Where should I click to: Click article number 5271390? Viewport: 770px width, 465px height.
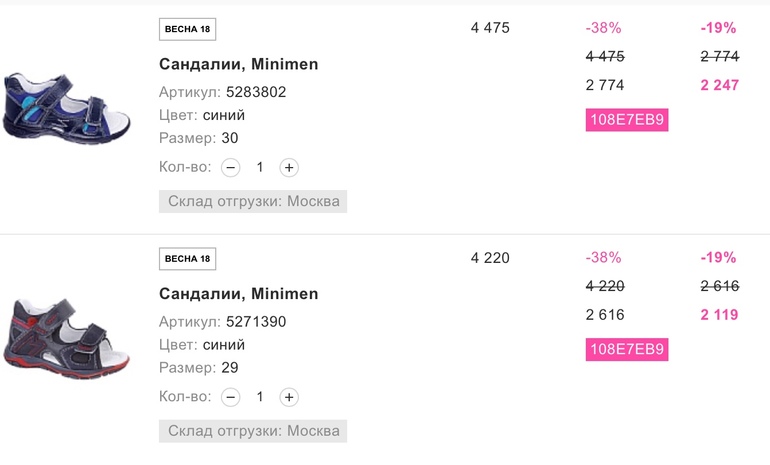click(256, 322)
